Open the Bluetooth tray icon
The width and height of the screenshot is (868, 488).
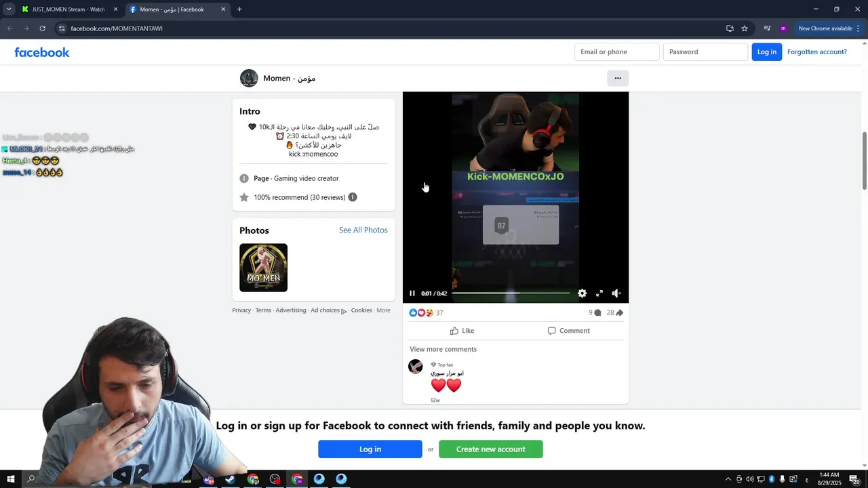[772, 479]
